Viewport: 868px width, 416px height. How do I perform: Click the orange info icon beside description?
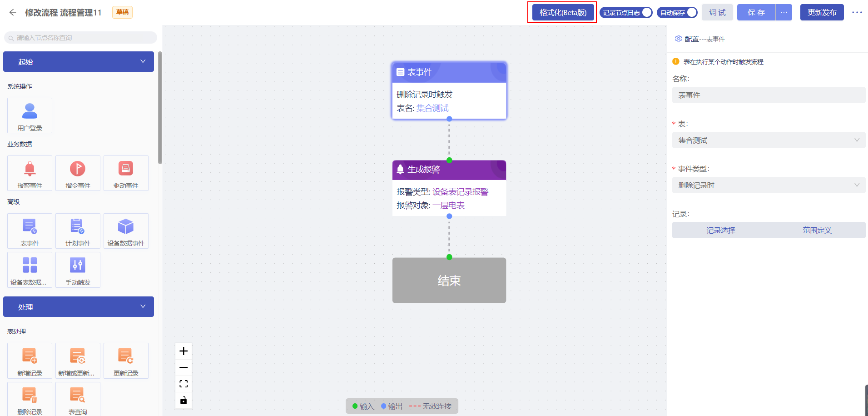675,61
